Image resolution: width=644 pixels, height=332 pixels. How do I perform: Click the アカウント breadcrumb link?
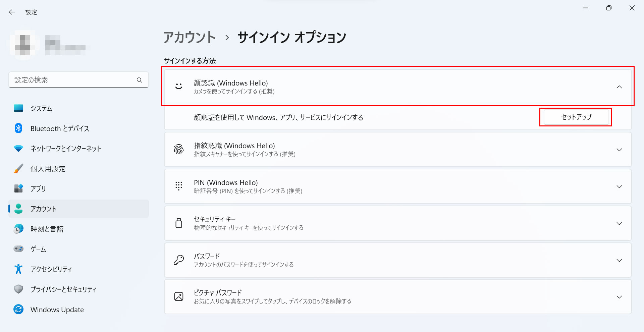[190, 37]
